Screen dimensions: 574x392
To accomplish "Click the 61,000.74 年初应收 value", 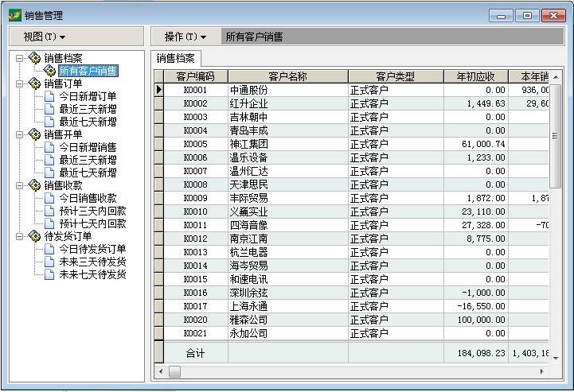I will pyautogui.click(x=476, y=144).
